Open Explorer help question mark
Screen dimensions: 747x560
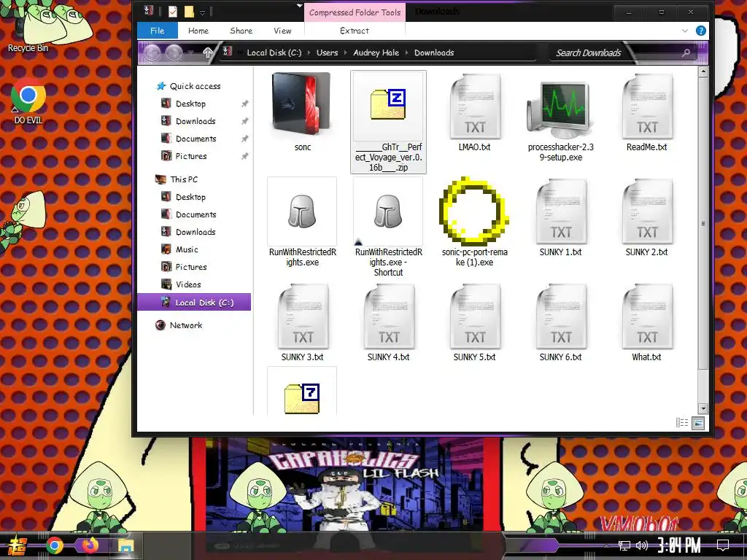point(701,31)
